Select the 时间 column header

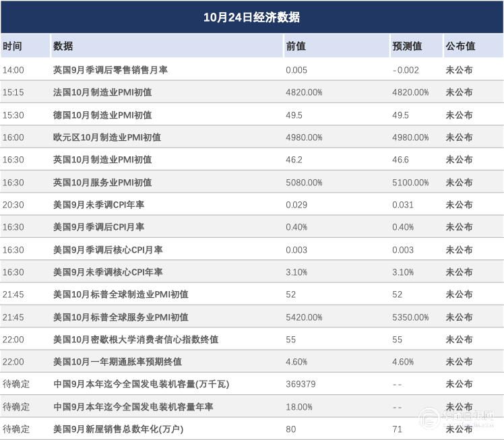coord(12,46)
